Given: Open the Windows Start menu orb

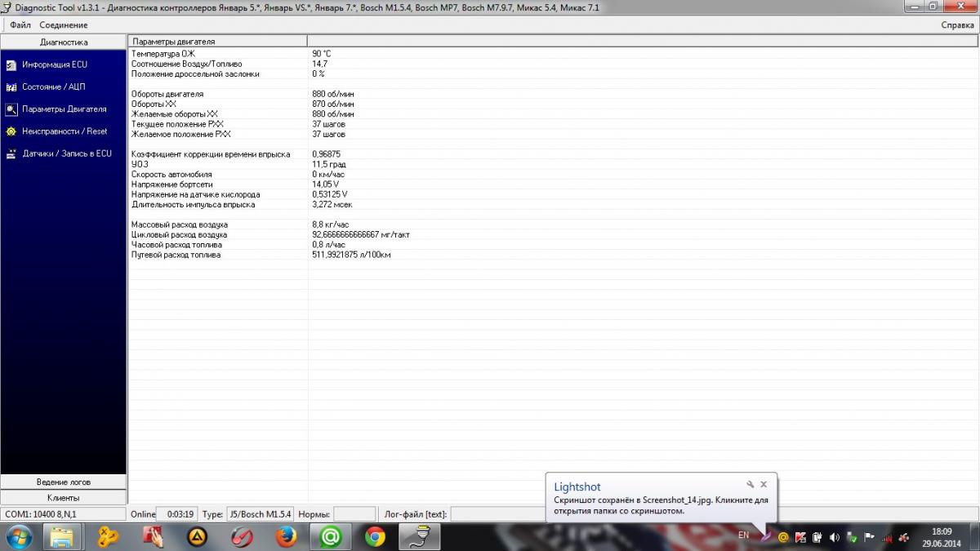Looking at the screenshot, I should (19, 536).
